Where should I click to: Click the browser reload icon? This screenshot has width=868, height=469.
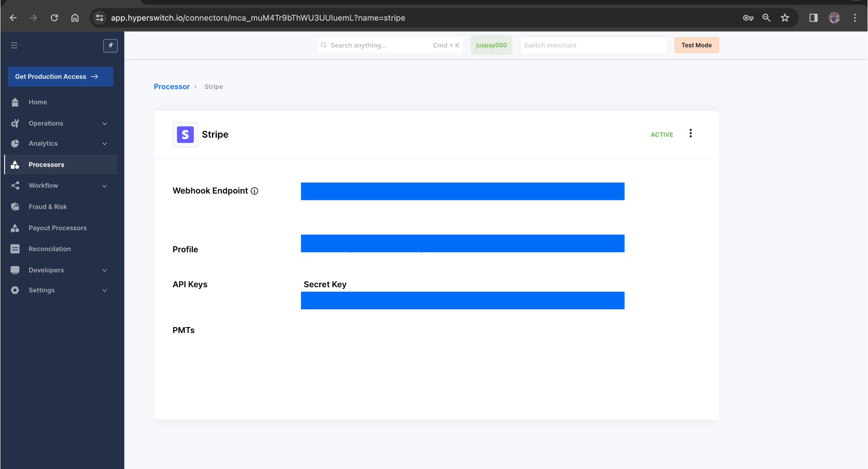pos(54,18)
